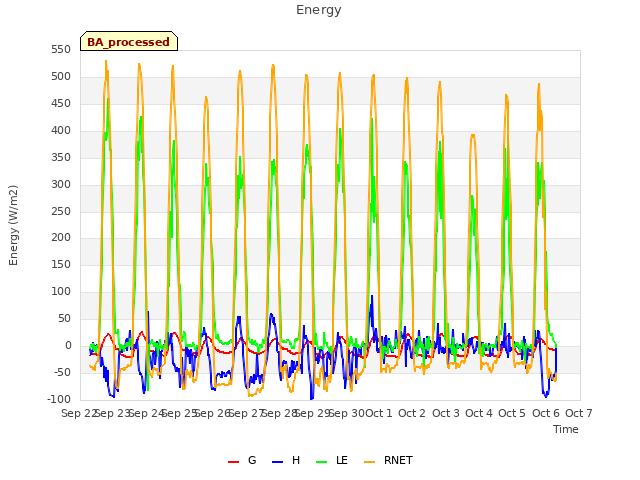640x480 pixels.
Task: Click the G legend entry
Action: click(x=242, y=460)
